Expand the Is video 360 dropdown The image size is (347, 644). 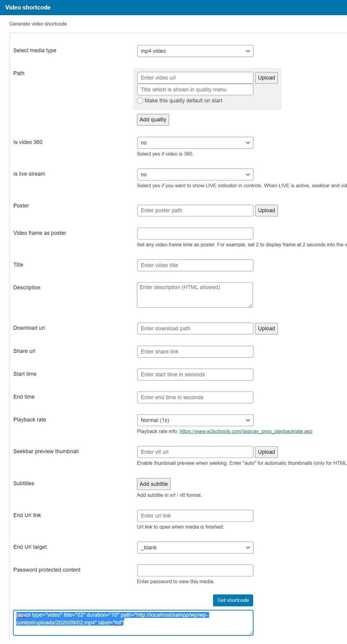point(195,143)
